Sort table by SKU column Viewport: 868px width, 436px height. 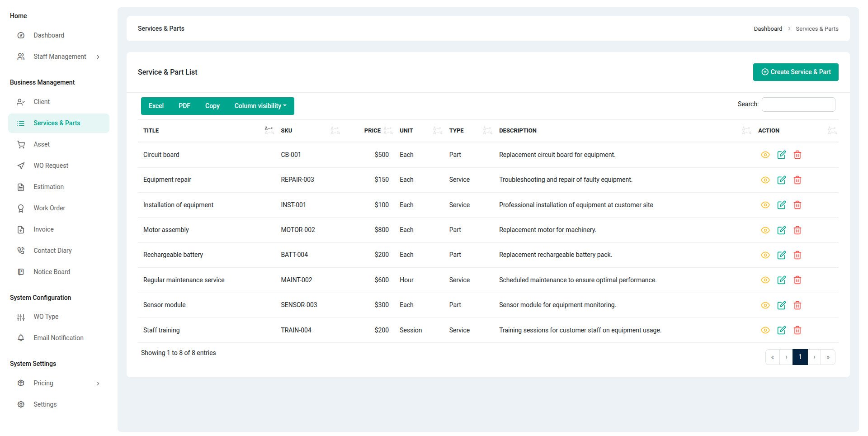pyautogui.click(x=308, y=131)
